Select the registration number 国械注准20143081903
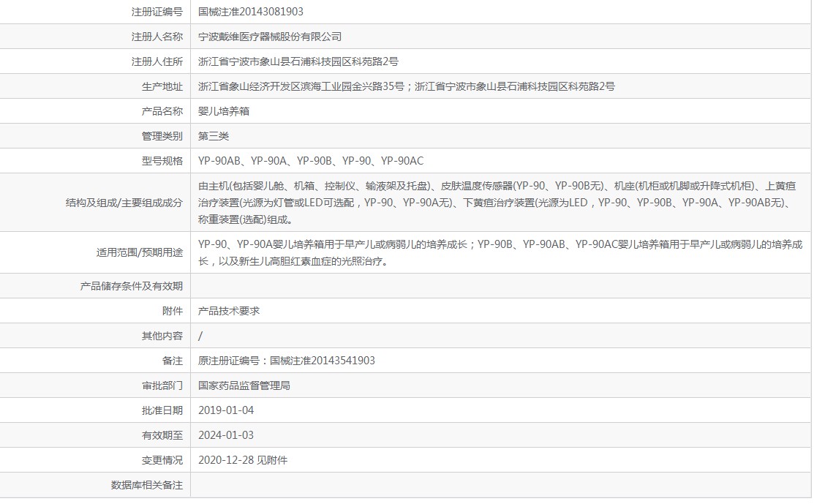 click(251, 12)
